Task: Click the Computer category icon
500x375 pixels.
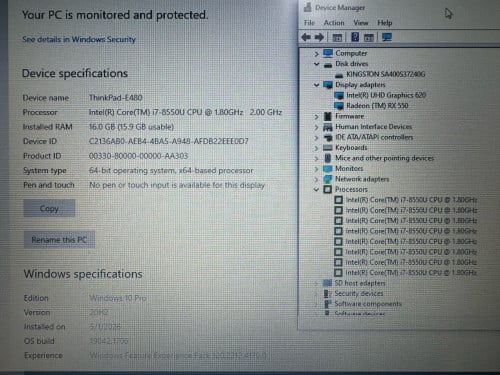Action: (x=328, y=53)
